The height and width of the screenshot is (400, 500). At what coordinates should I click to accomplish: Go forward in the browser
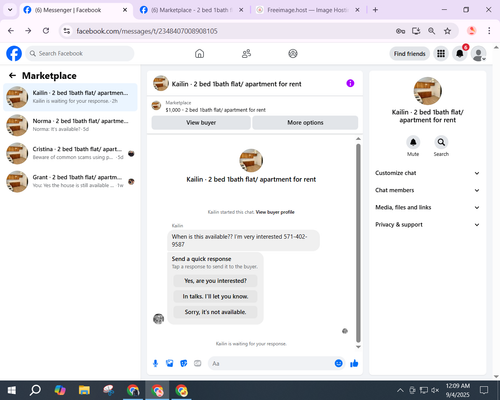pyautogui.click(x=28, y=31)
